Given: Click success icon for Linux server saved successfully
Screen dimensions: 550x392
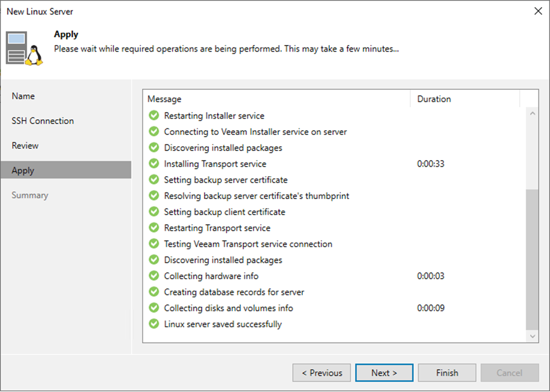Looking at the screenshot, I should (x=154, y=324).
